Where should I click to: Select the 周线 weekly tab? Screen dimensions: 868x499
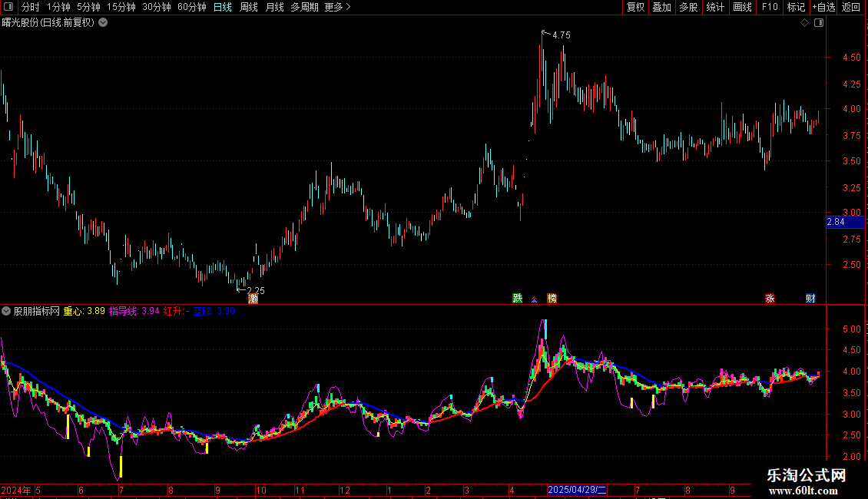(x=249, y=7)
